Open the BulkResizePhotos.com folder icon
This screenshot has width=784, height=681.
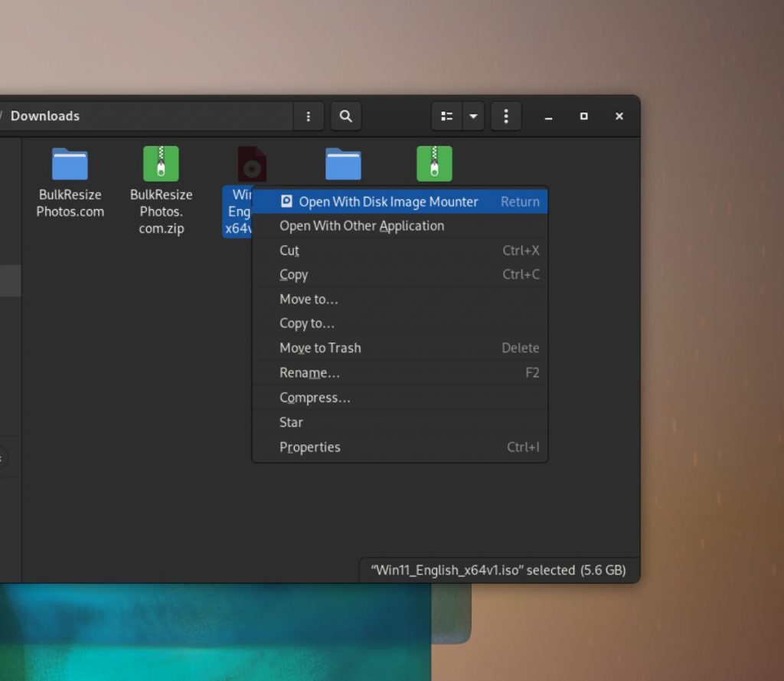click(70, 163)
